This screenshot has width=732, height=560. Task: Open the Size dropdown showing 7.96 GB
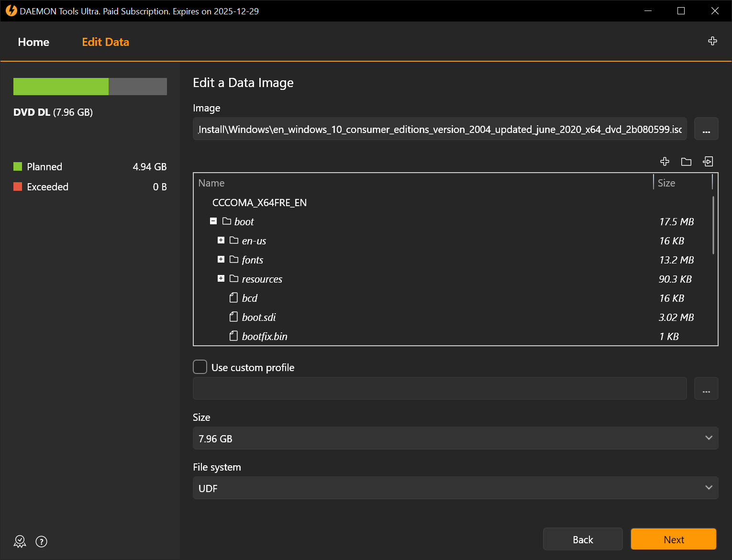[x=455, y=438]
